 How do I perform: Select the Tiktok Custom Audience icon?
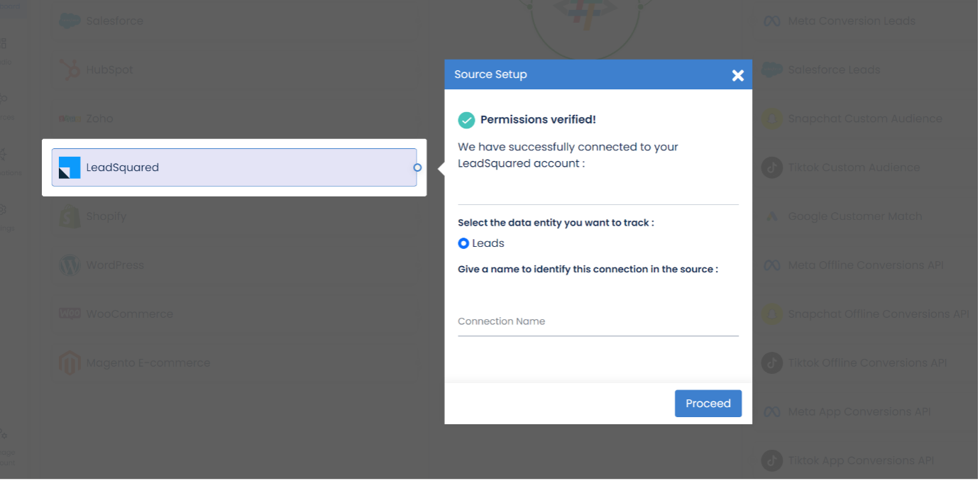[772, 167]
